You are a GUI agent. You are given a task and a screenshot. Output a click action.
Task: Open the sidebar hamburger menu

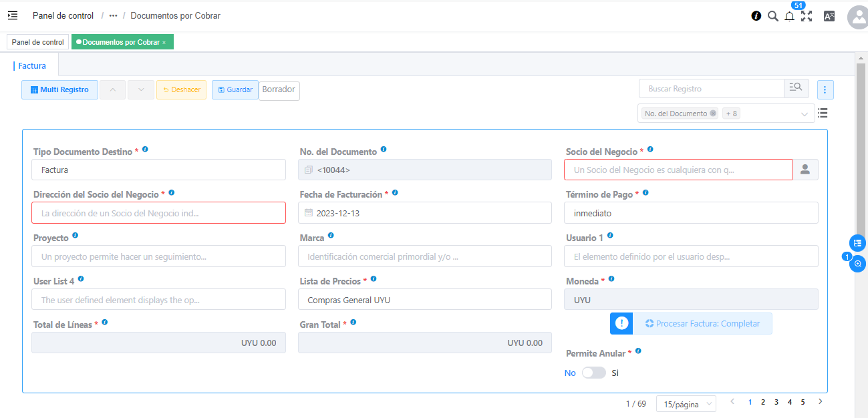tap(13, 15)
